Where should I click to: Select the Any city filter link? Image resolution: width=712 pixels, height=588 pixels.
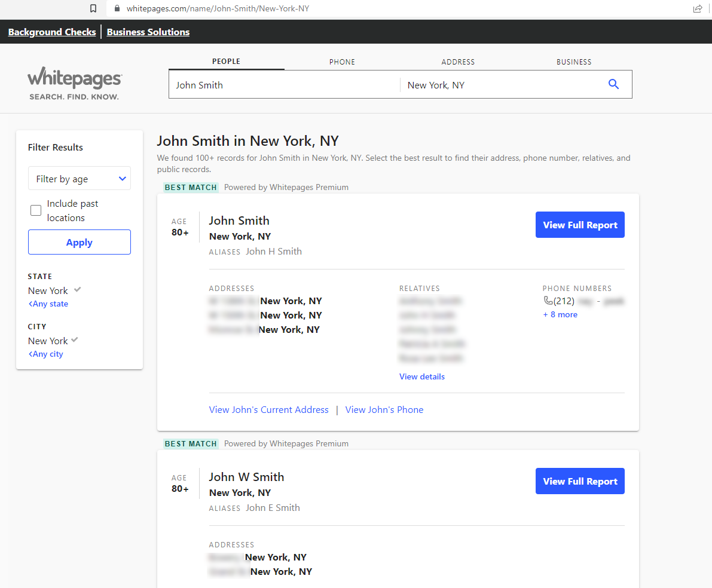pyautogui.click(x=46, y=354)
